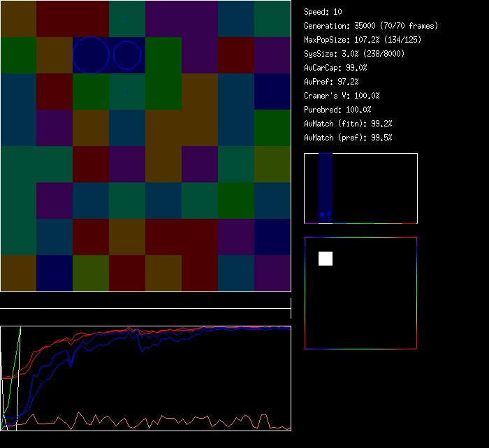Click the AvMatch (pref) 99.5% line
The width and height of the screenshot is (489, 448).
pos(348,138)
